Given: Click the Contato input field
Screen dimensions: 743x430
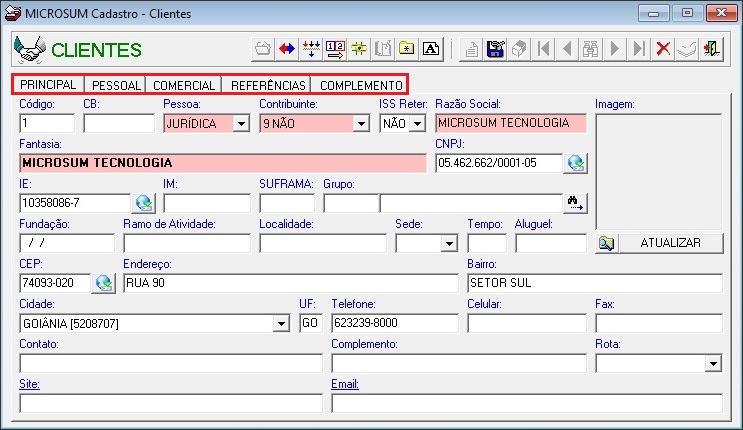Looking at the screenshot, I should pyautogui.click(x=171, y=364).
